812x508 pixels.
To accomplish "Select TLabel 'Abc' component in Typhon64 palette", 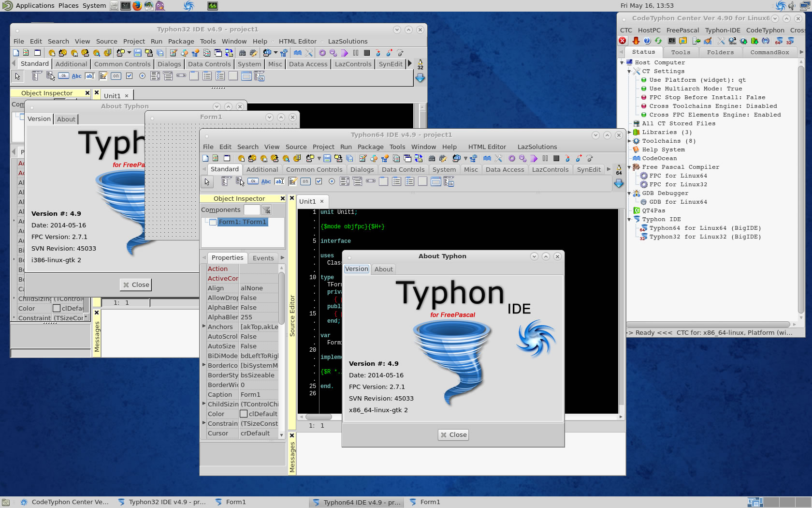I will pyautogui.click(x=266, y=182).
